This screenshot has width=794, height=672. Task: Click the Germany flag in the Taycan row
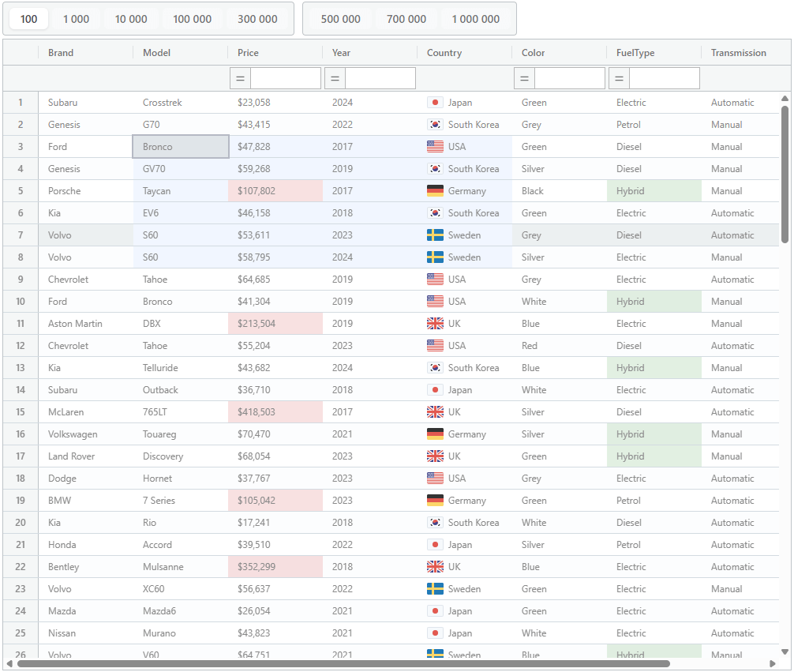pyautogui.click(x=435, y=190)
